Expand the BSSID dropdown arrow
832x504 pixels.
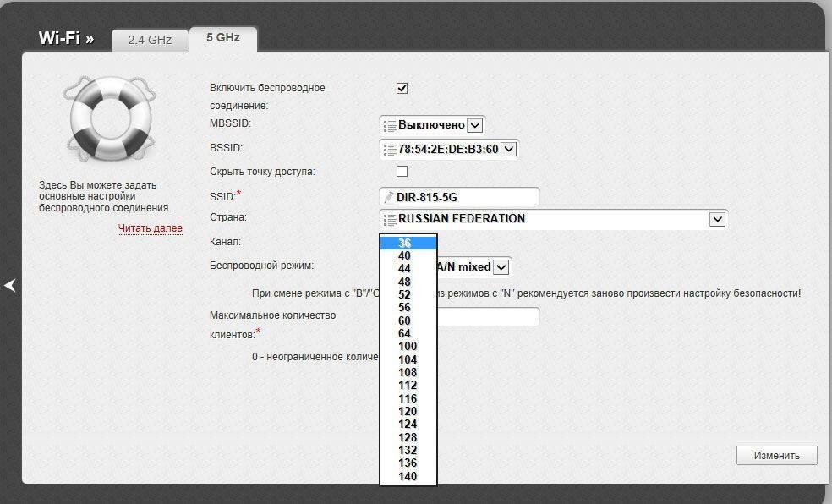tap(508, 150)
